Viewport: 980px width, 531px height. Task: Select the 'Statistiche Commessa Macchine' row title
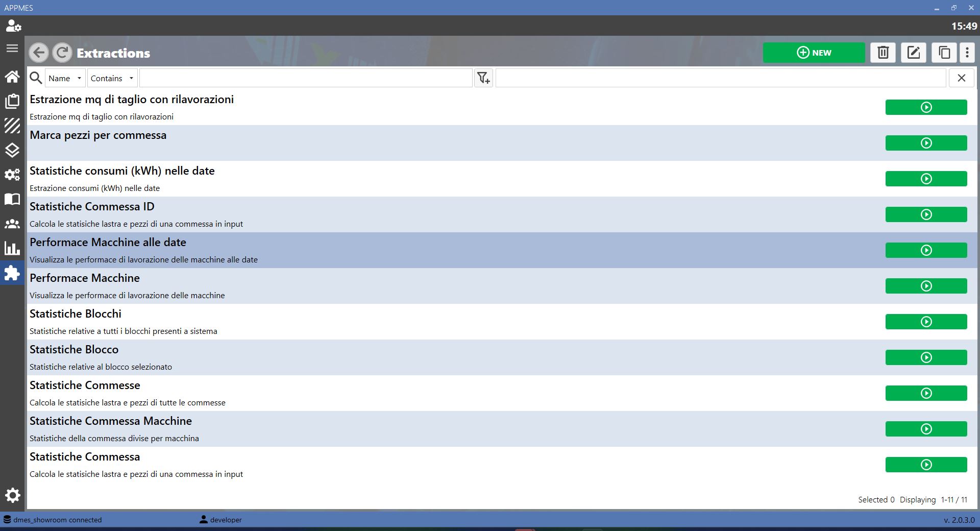111,421
